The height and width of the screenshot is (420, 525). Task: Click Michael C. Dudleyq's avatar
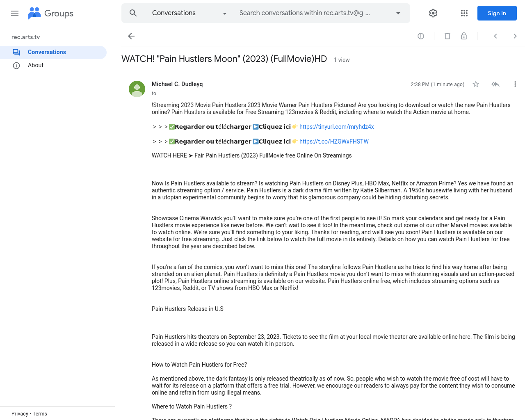pos(137,89)
